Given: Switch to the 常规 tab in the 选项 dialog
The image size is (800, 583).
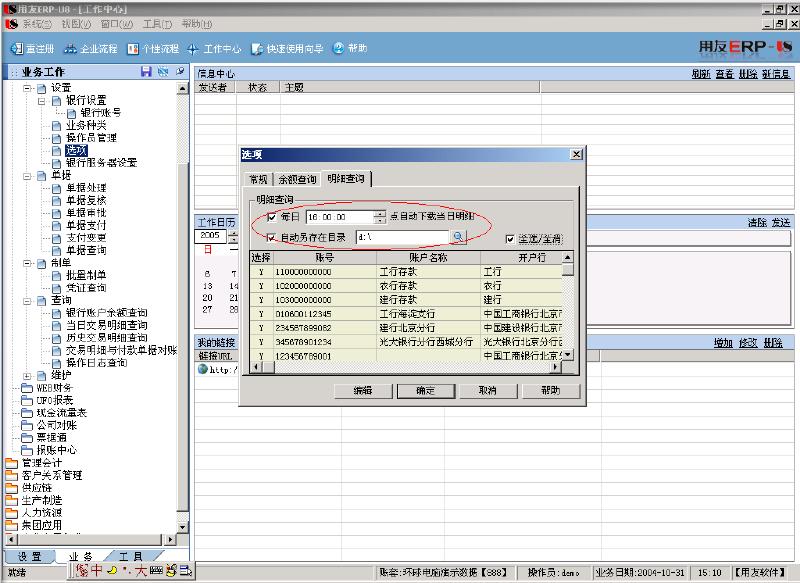Looking at the screenshot, I should tap(259, 179).
